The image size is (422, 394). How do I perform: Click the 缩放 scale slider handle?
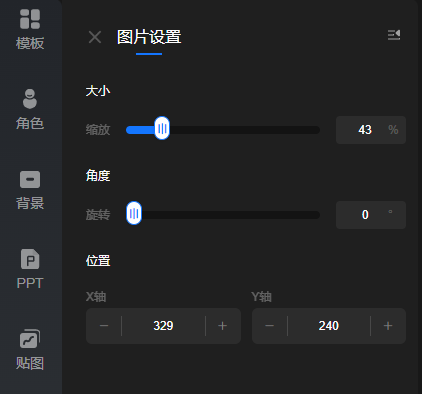pos(162,128)
